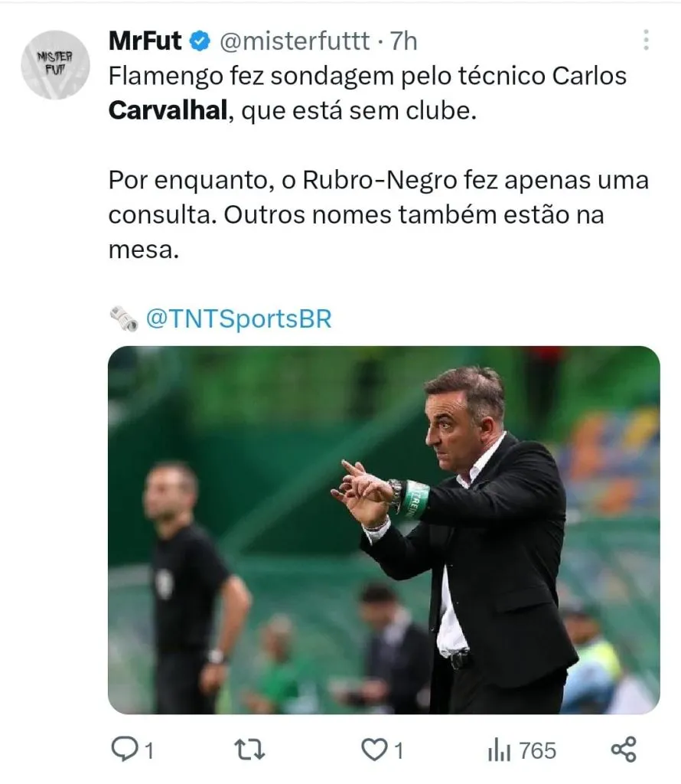The image size is (681, 784).
Task: Open the attached coach photo
Action: click(x=383, y=530)
